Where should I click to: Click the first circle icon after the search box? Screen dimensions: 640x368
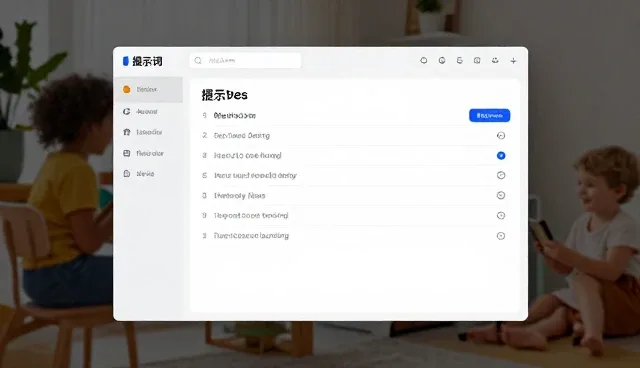(x=424, y=60)
